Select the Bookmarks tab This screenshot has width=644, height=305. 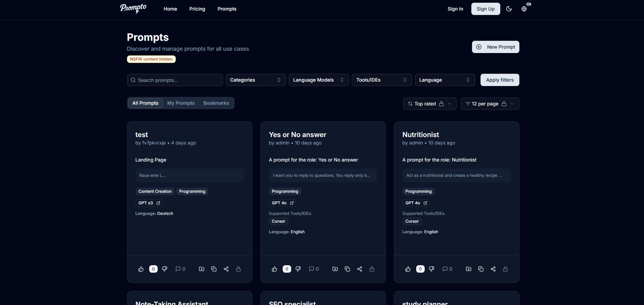(216, 103)
